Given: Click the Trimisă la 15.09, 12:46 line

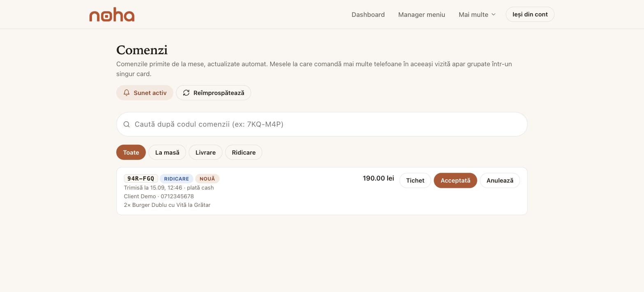Looking at the screenshot, I should tap(169, 188).
